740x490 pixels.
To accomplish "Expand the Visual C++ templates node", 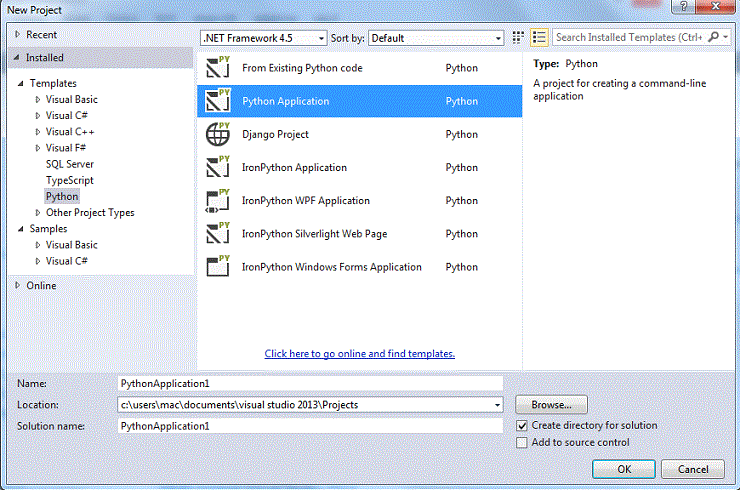I will (38, 132).
